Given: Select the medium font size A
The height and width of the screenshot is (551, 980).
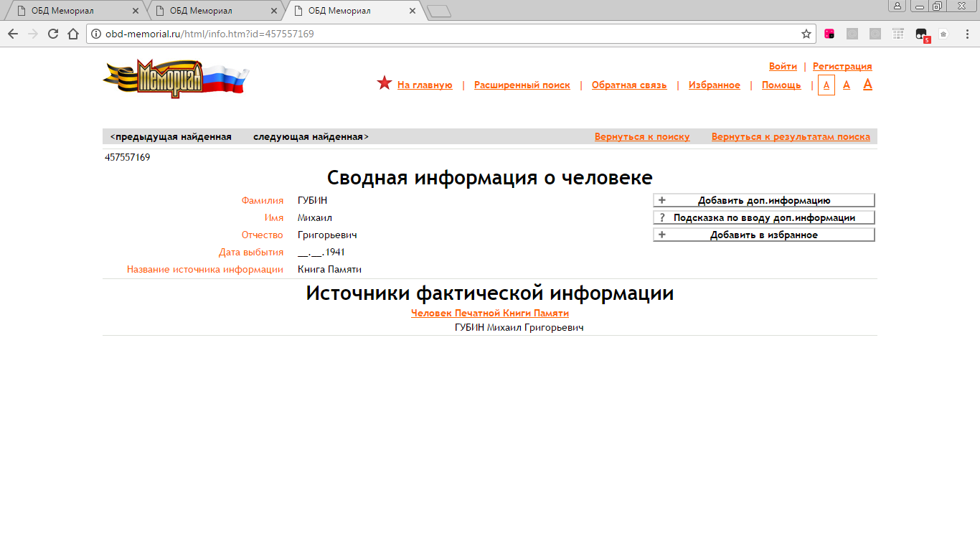Looking at the screenshot, I should [x=847, y=85].
